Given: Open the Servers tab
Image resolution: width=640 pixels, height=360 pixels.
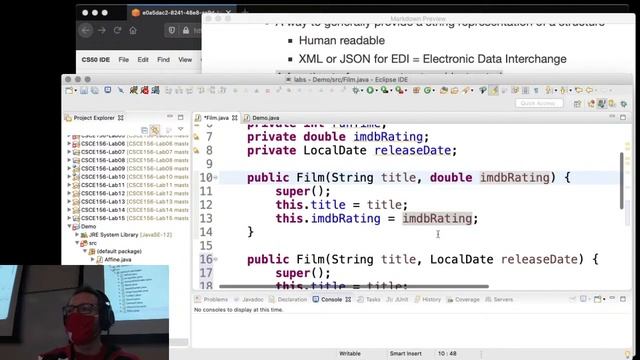Looking at the screenshot, I should click(499, 299).
